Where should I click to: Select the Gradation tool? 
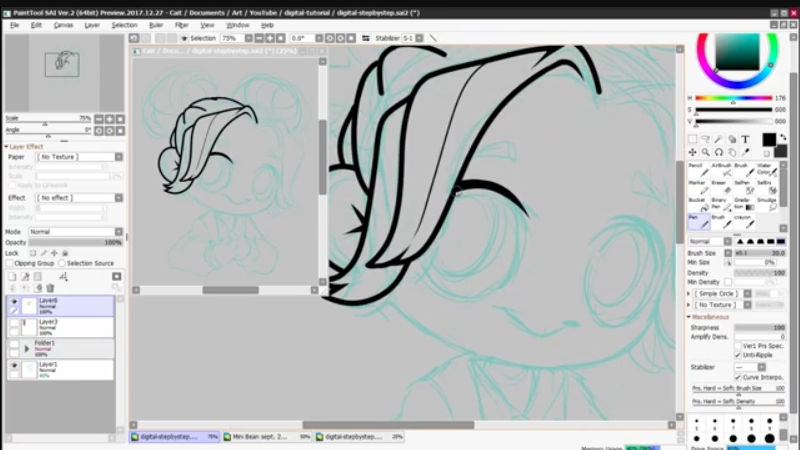[x=744, y=204]
